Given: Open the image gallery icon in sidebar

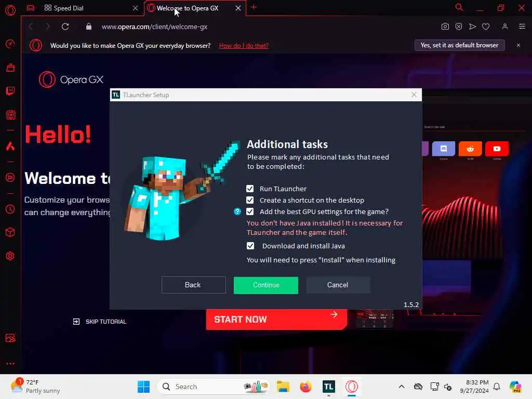Looking at the screenshot, I should tap(10, 338).
